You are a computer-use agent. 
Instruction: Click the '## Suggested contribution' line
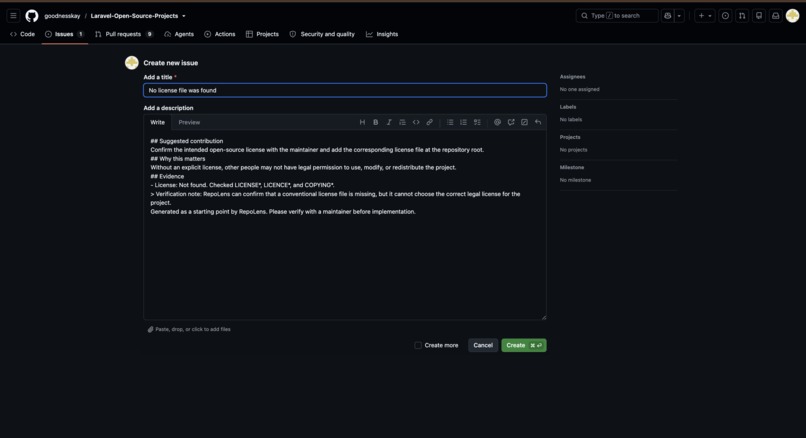[x=187, y=141]
